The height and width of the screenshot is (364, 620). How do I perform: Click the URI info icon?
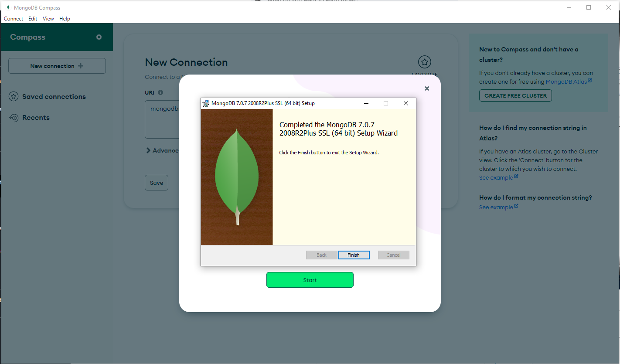tap(160, 92)
